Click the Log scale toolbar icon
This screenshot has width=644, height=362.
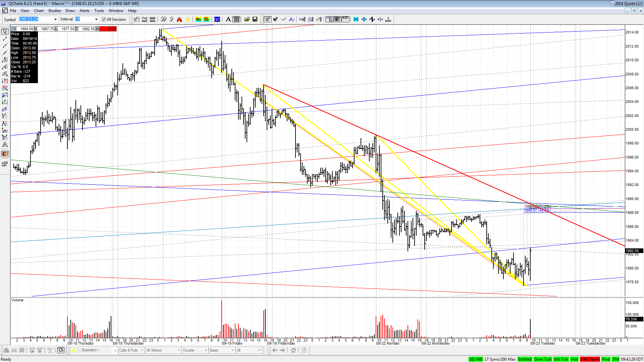302,19
